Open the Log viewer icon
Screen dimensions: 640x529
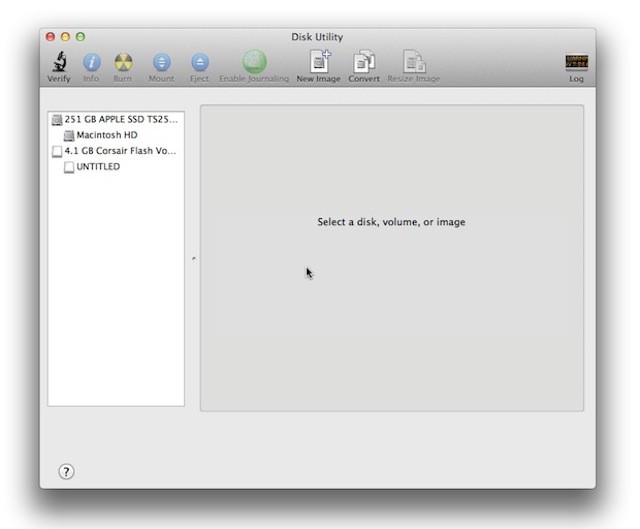coord(577,62)
